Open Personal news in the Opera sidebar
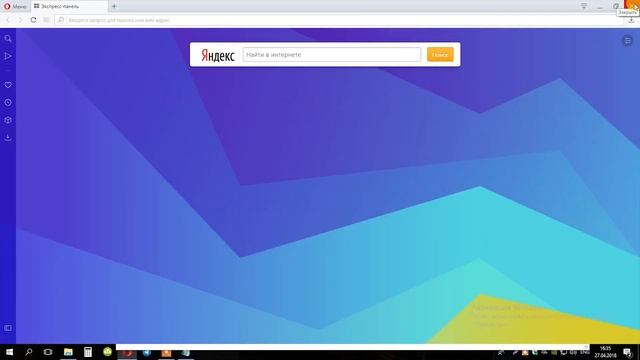 [x=8, y=56]
